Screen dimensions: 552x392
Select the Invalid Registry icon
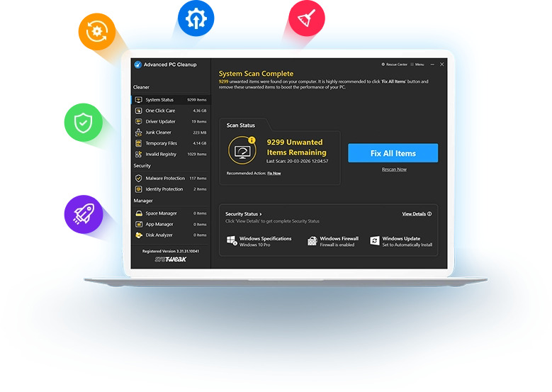pyautogui.click(x=139, y=155)
